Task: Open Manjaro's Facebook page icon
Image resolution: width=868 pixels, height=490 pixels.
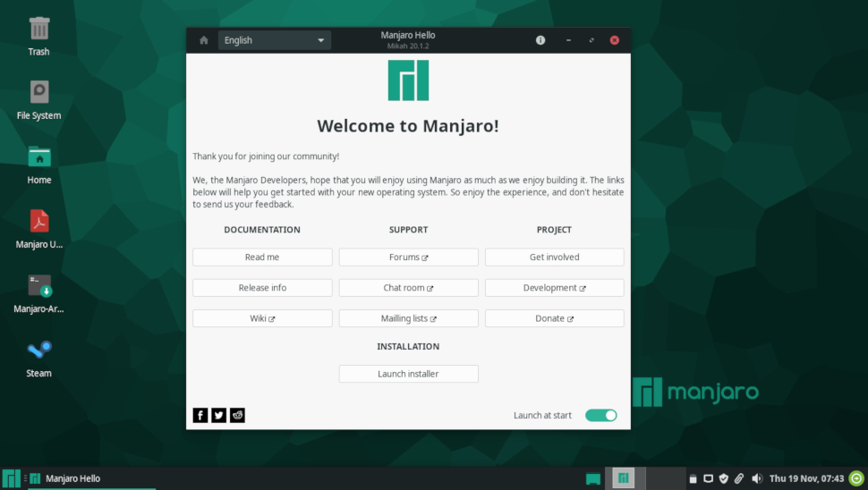Action: coord(200,416)
